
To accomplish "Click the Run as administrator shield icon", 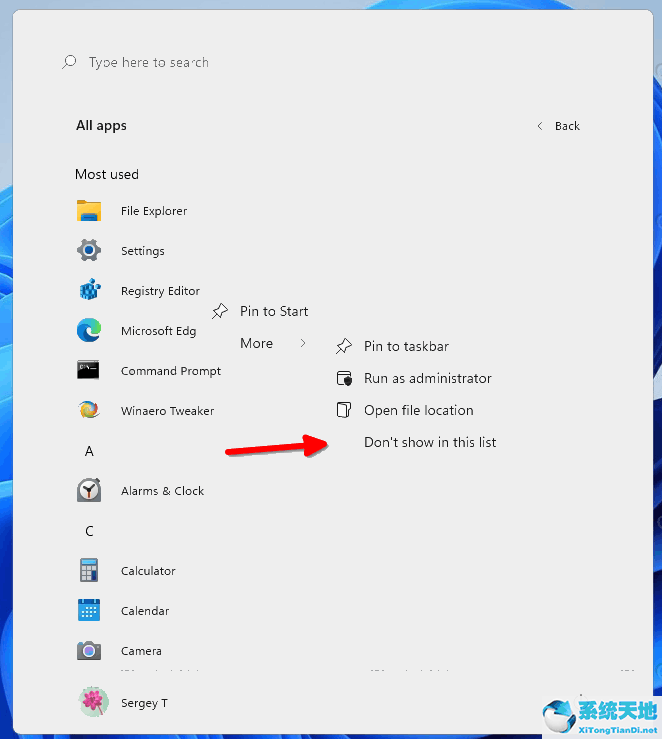I will (344, 378).
